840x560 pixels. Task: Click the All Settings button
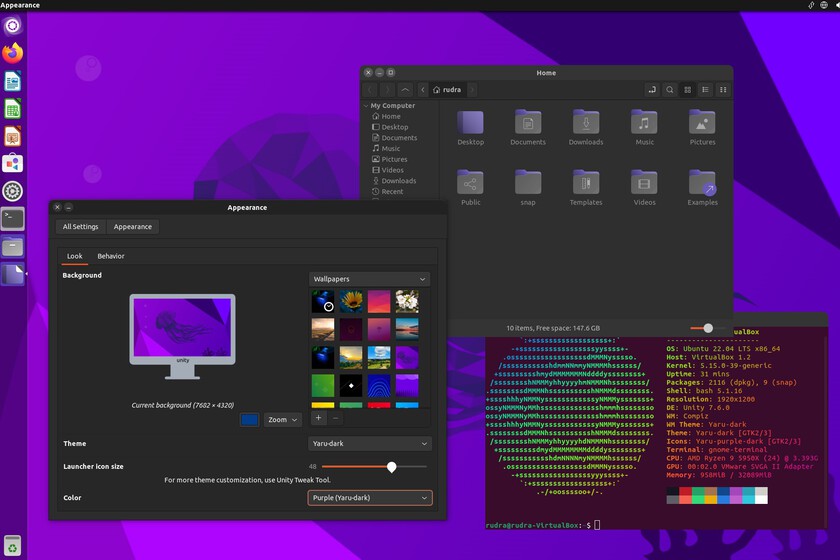point(81,227)
